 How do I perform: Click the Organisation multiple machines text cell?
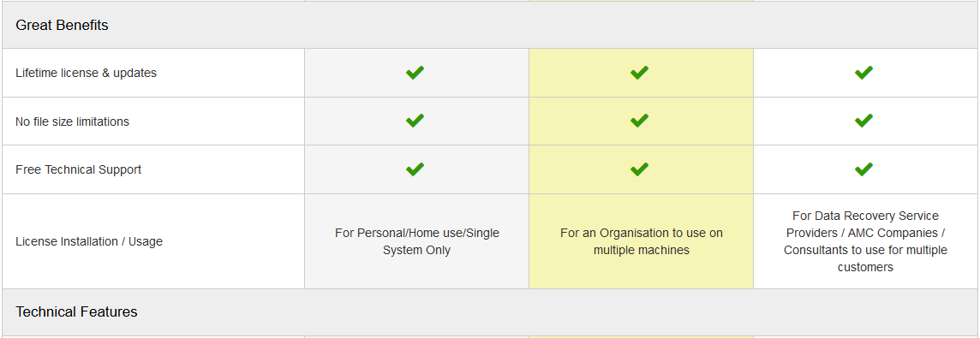[x=642, y=241]
